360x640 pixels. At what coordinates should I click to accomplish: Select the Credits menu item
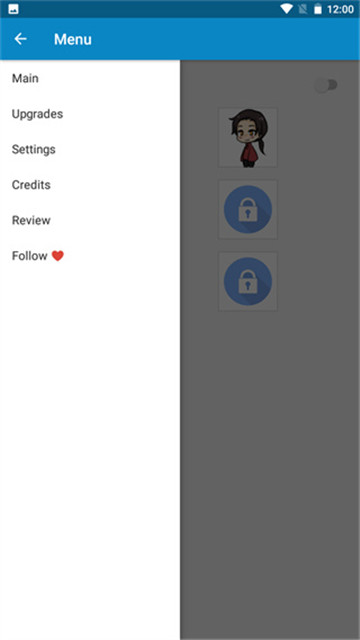pyautogui.click(x=90, y=185)
